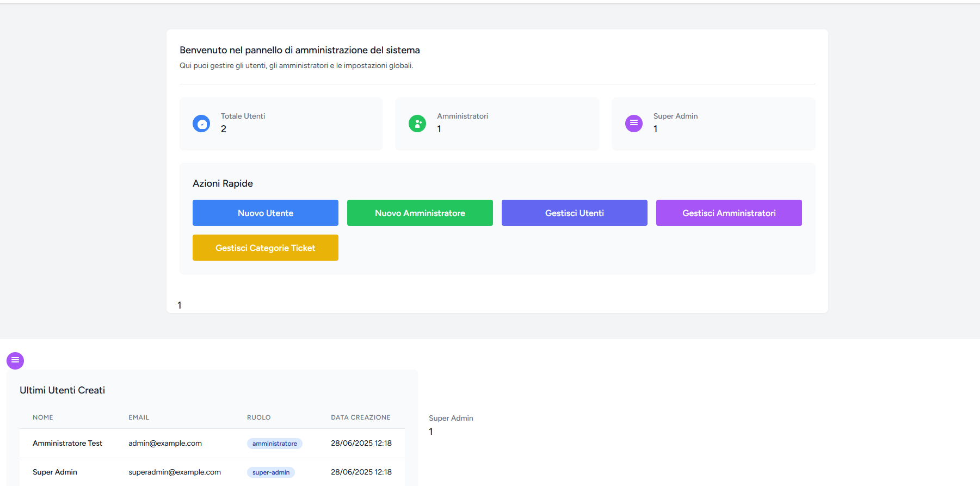The width and height of the screenshot is (980, 486).
Task: Click the purple Super Admin card icon
Action: click(634, 124)
